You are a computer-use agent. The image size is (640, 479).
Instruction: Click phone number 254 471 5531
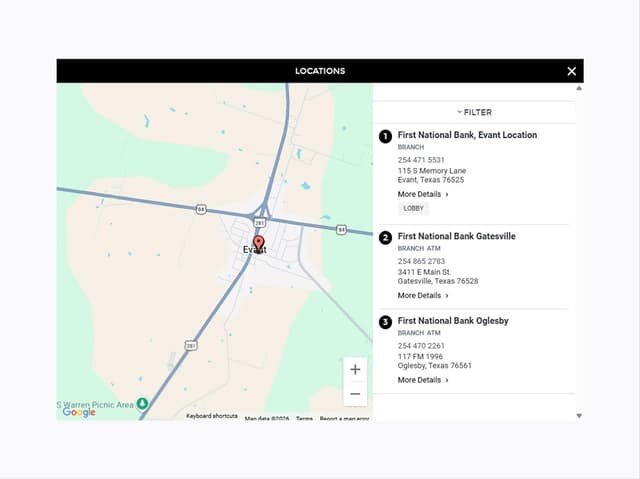tap(421, 160)
